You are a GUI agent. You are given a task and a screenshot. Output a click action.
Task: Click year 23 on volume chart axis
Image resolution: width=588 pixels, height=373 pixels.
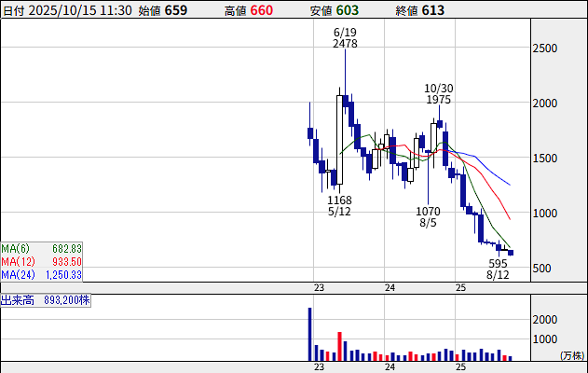coord(319,367)
